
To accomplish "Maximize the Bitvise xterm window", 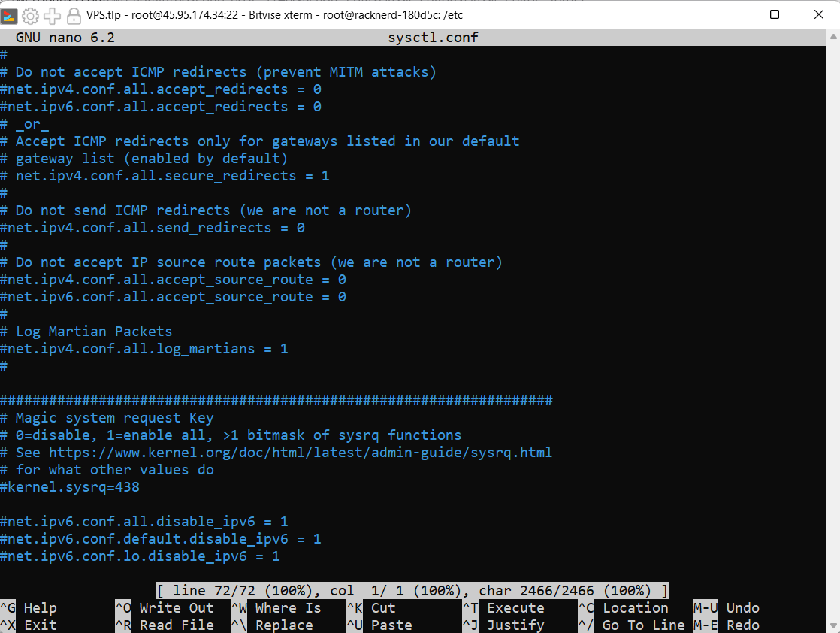I will point(775,14).
